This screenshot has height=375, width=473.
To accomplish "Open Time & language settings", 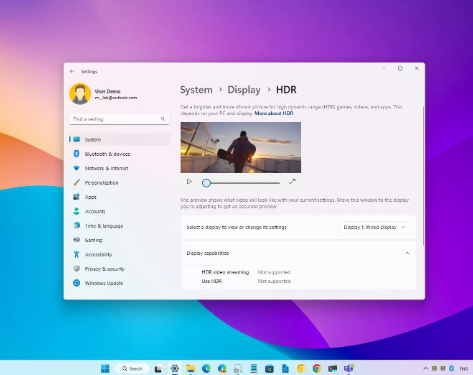I will (119, 226).
